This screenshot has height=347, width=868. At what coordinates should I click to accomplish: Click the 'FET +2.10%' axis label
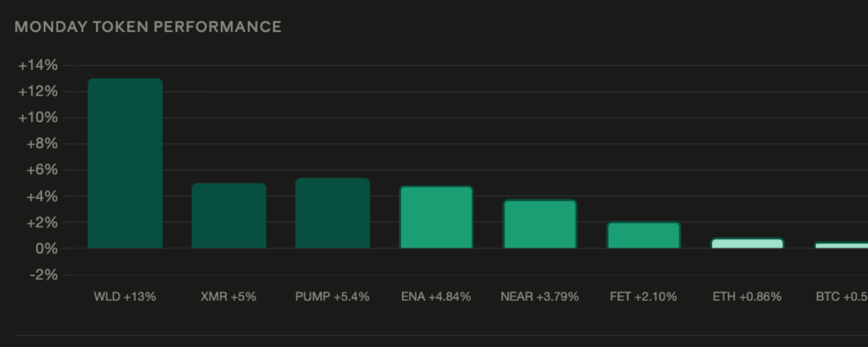pos(644,297)
